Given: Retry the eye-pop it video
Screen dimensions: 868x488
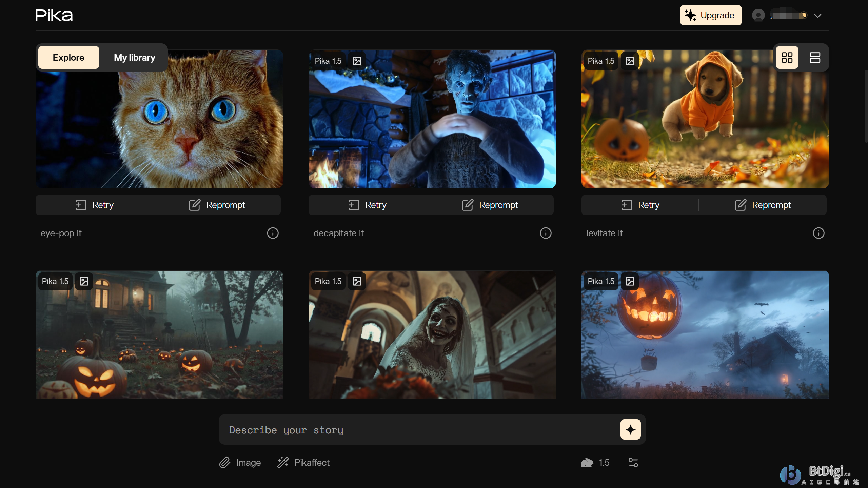Looking at the screenshot, I should [x=94, y=205].
